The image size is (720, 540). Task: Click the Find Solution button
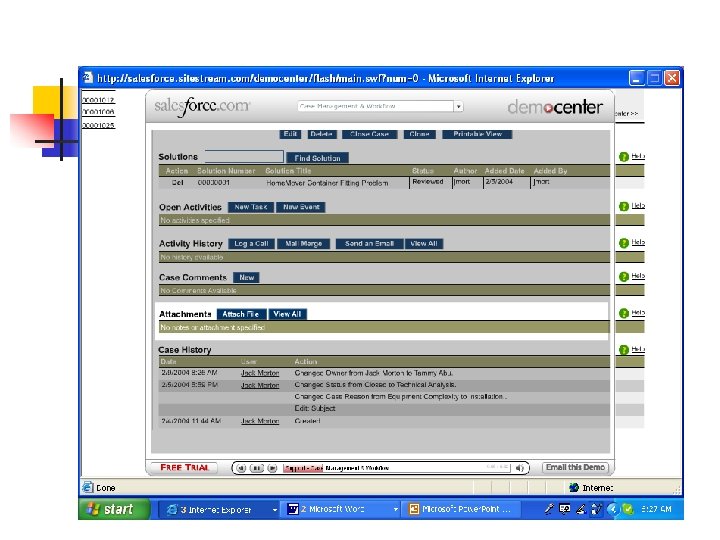coord(317,158)
